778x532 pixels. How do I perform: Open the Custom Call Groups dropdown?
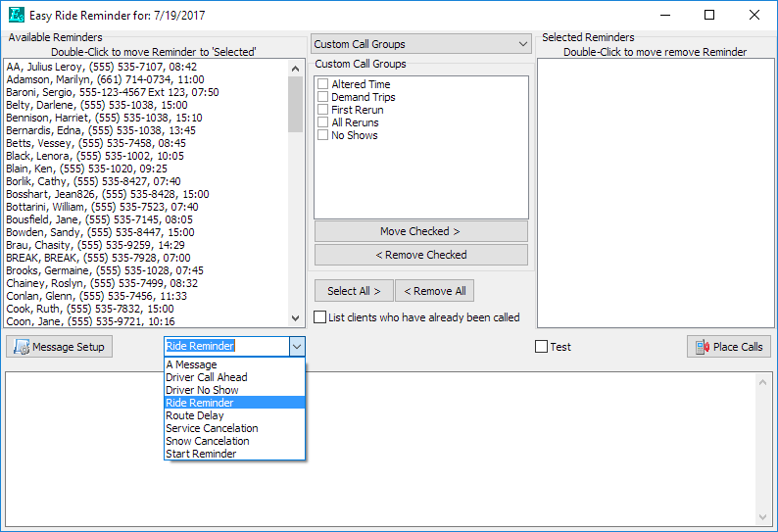click(421, 44)
